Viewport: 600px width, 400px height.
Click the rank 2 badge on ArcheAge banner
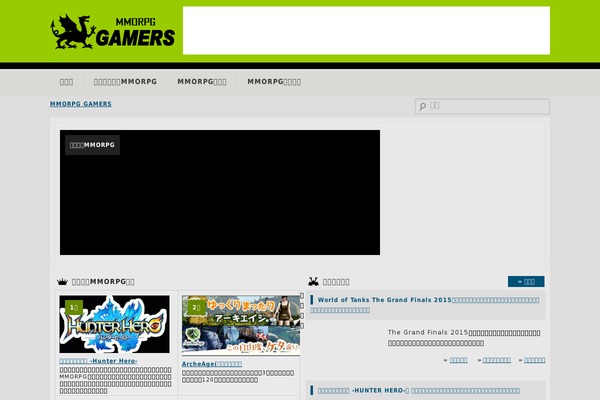tap(196, 307)
